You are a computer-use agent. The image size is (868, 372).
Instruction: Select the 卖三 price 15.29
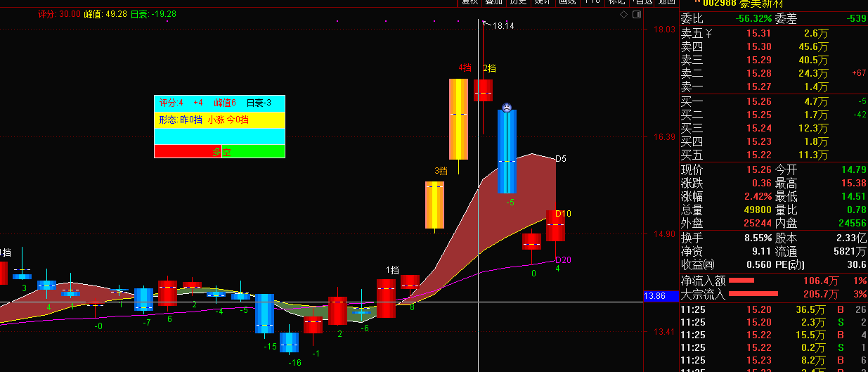click(759, 60)
